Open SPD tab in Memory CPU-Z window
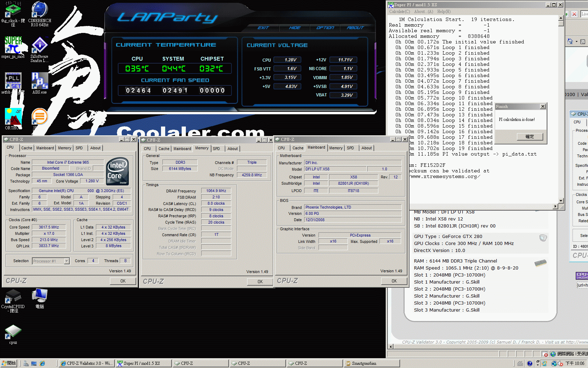 (x=216, y=149)
